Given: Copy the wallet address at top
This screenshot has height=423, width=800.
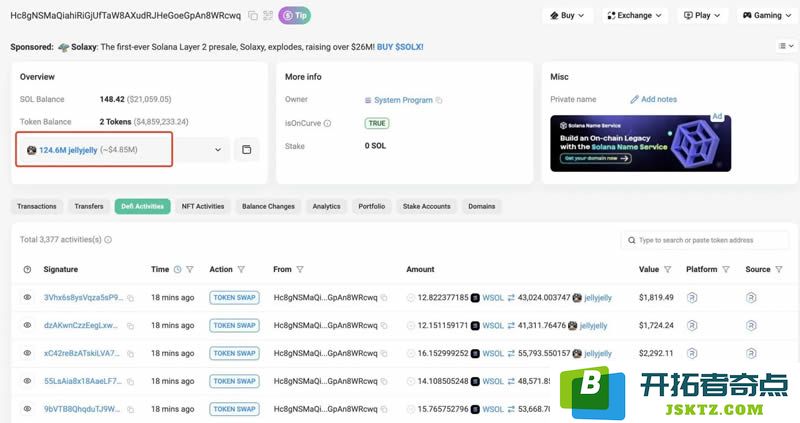Looking at the screenshot, I should 253,16.
